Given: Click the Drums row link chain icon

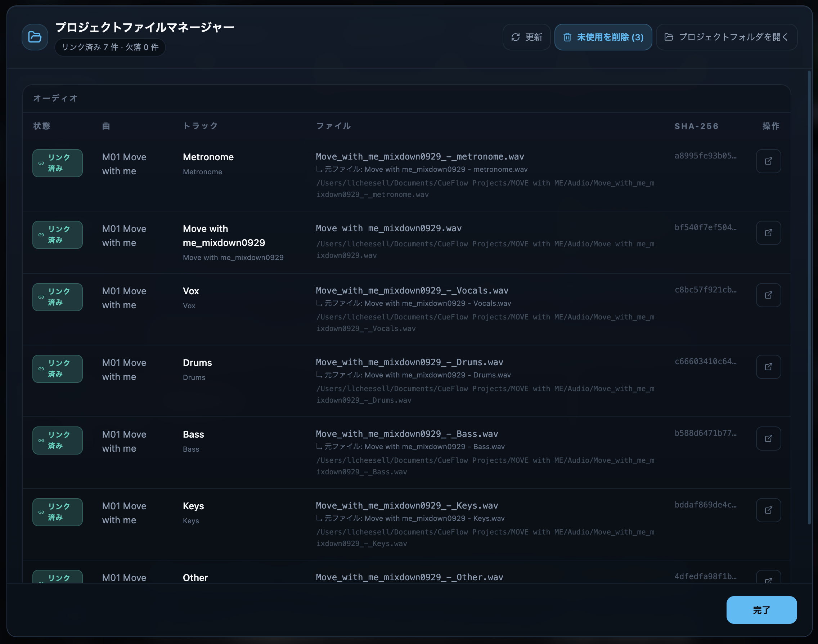Looking at the screenshot, I should [41, 369].
